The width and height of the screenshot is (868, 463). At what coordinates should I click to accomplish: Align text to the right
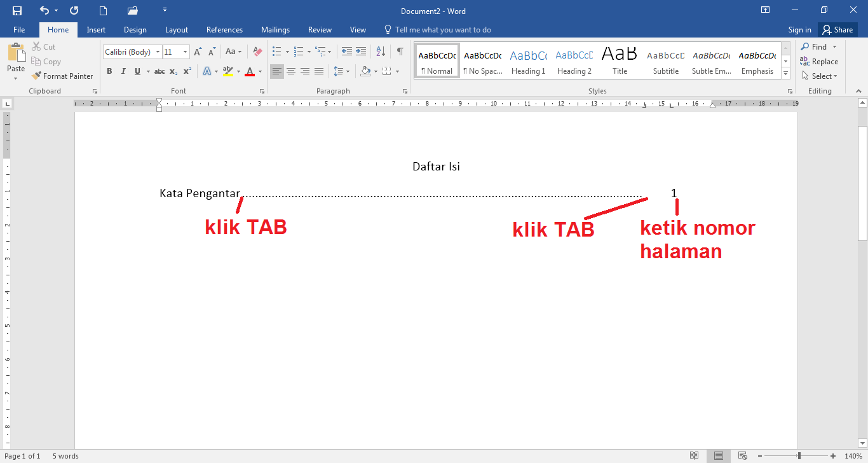[x=305, y=71]
